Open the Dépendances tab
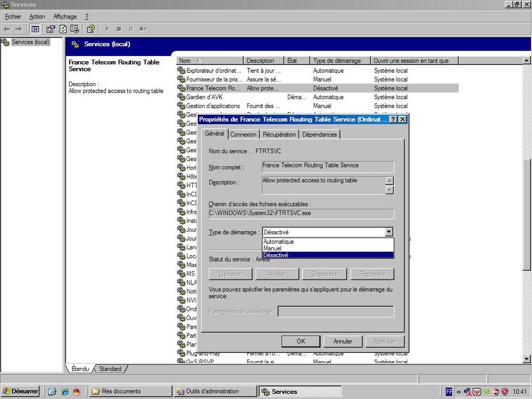 coord(320,135)
